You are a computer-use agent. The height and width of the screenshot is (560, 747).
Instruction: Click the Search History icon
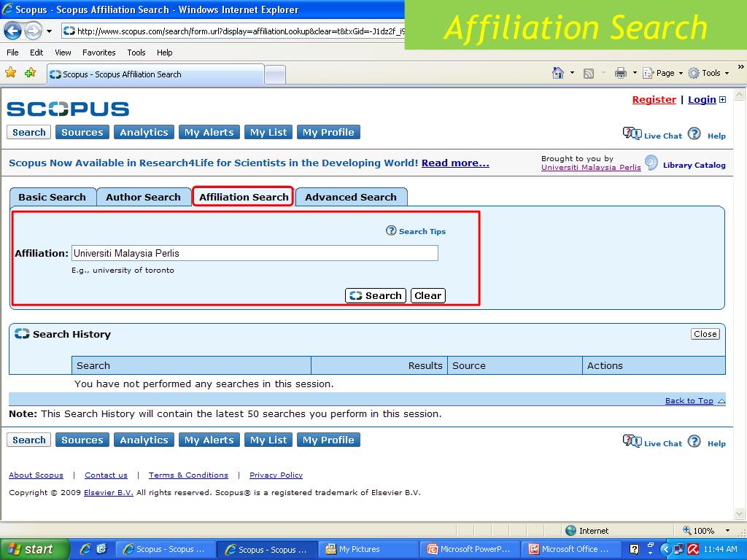coord(22,333)
